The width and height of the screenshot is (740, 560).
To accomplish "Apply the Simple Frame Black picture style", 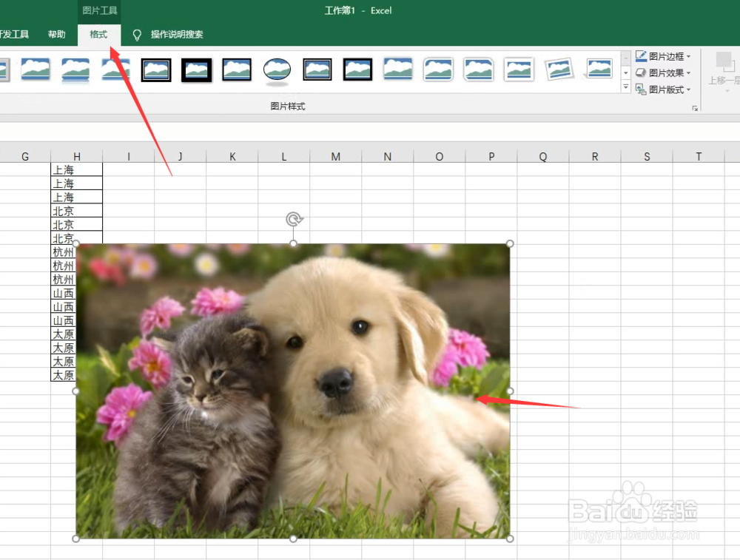I will (237, 70).
